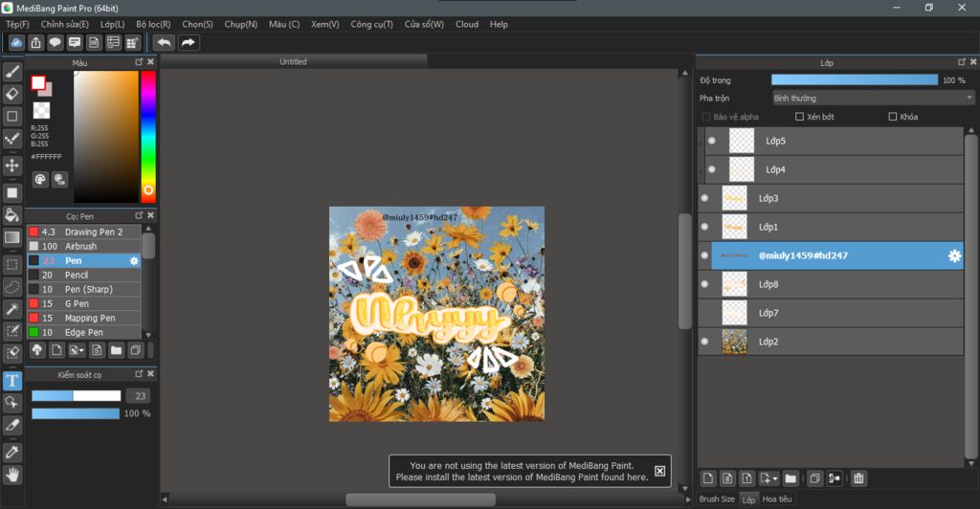
Task: Select the Lasso selection tool
Action: pyautogui.click(x=11, y=287)
